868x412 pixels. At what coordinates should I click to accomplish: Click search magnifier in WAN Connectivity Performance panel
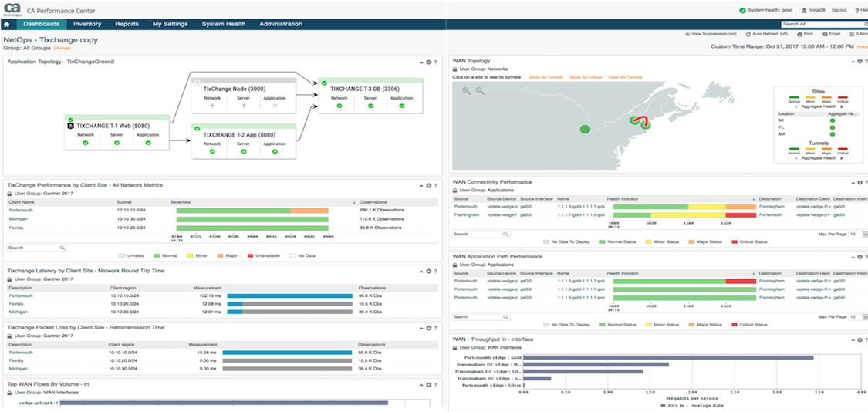coord(505,235)
